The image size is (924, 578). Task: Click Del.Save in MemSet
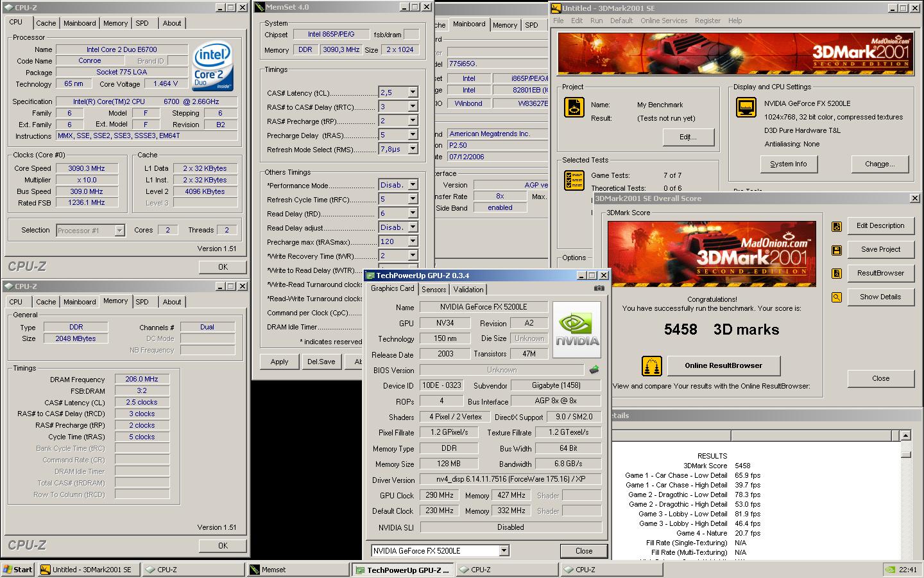(x=321, y=362)
